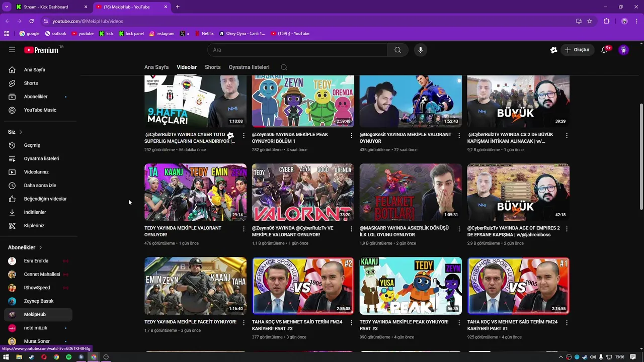The image size is (644, 362).
Task: Switch to channel Shorts tab
Action: [x=213, y=67]
